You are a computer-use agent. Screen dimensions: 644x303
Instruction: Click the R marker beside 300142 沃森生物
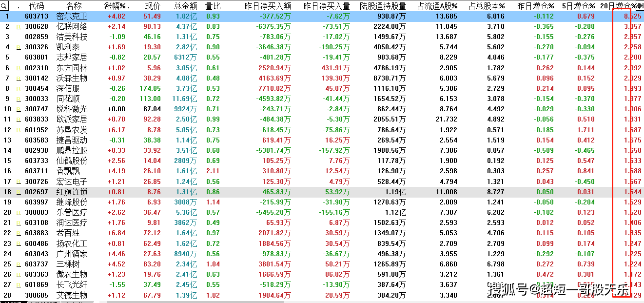tap(18, 79)
